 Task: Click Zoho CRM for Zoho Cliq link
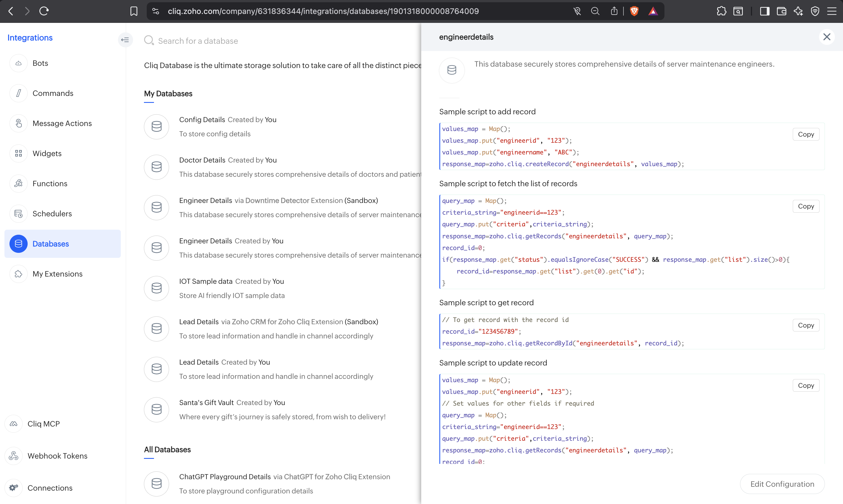[x=271, y=322]
